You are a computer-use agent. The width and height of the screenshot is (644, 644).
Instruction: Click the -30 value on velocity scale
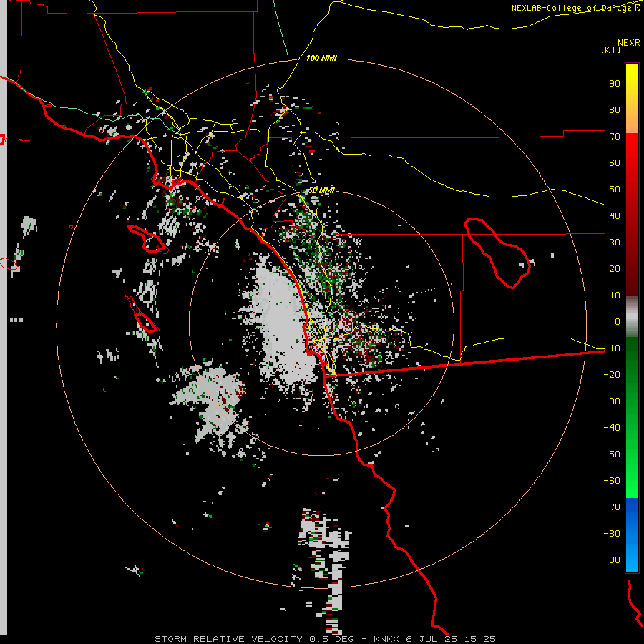click(x=612, y=401)
